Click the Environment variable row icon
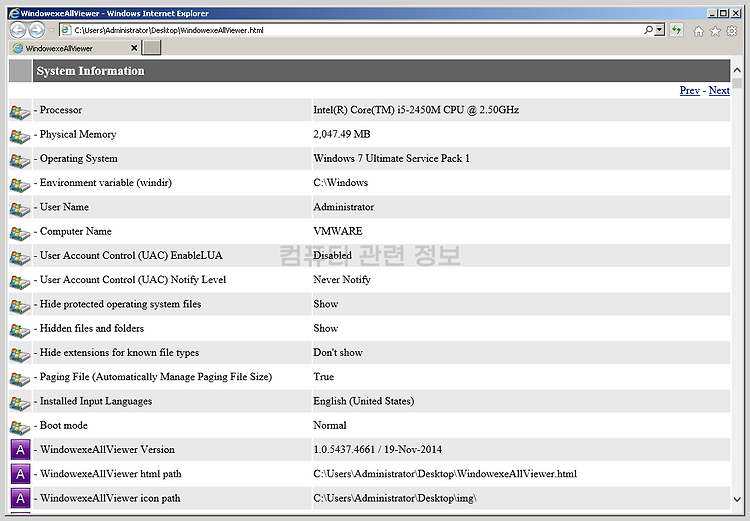 coord(20,186)
